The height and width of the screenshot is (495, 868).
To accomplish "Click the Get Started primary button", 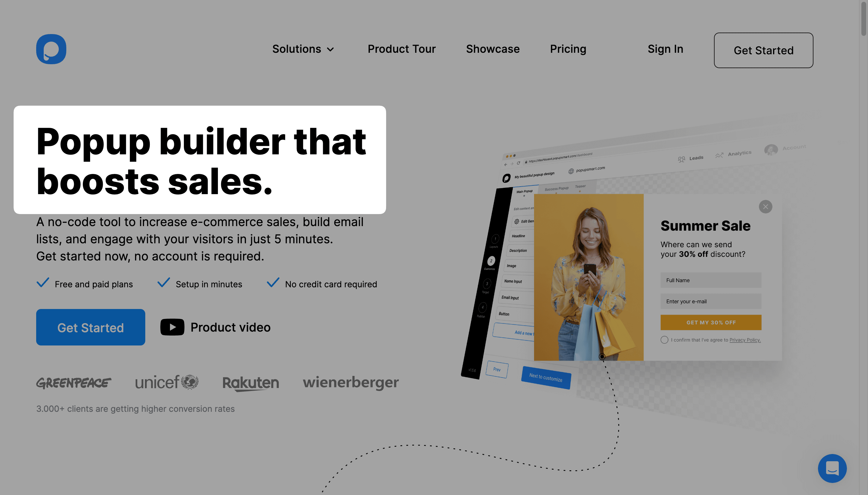I will 91,327.
